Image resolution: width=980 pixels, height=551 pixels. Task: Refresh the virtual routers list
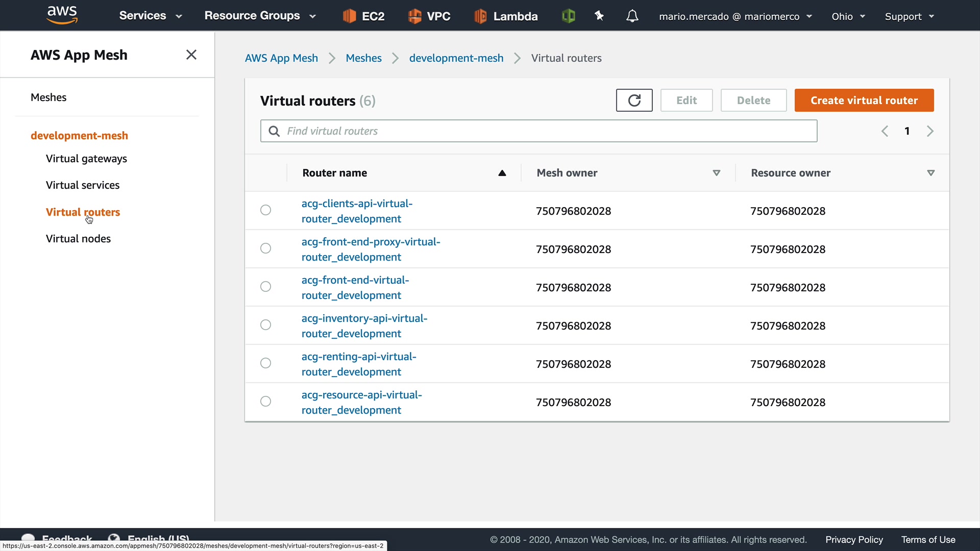[634, 101]
